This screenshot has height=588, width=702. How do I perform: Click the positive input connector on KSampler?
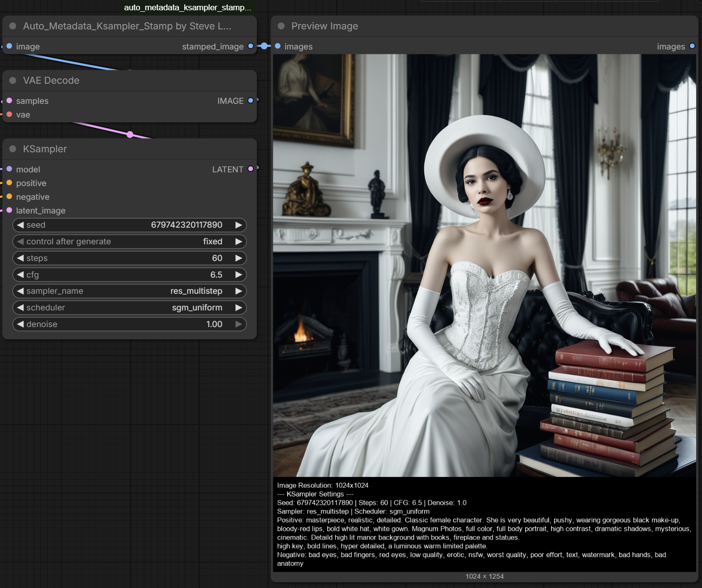tap(9, 183)
